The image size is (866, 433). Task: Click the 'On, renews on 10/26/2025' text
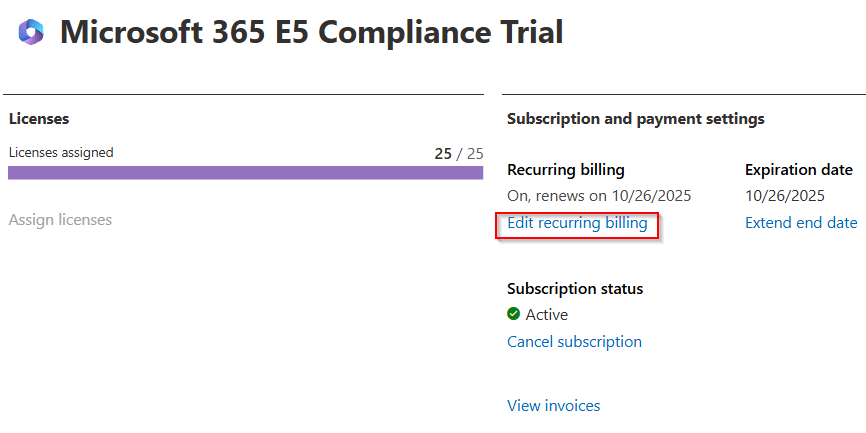(599, 195)
